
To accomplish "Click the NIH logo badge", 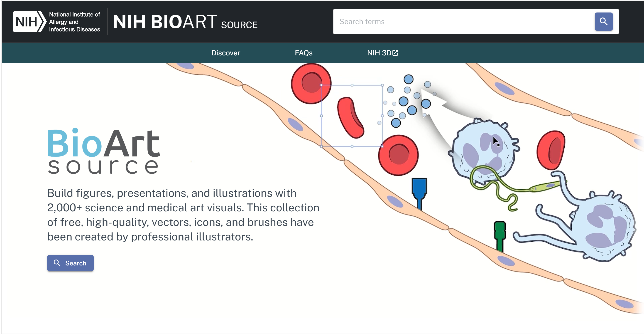I will pos(29,22).
